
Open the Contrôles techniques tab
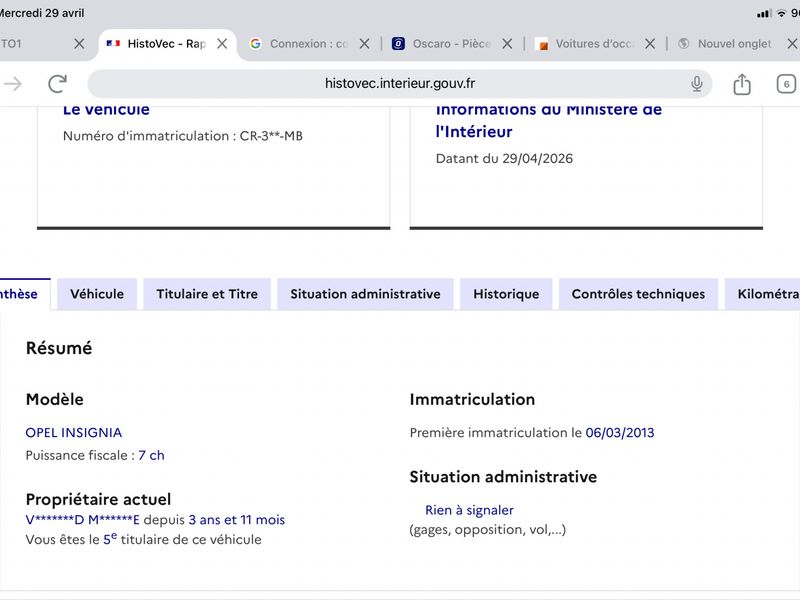tap(638, 294)
